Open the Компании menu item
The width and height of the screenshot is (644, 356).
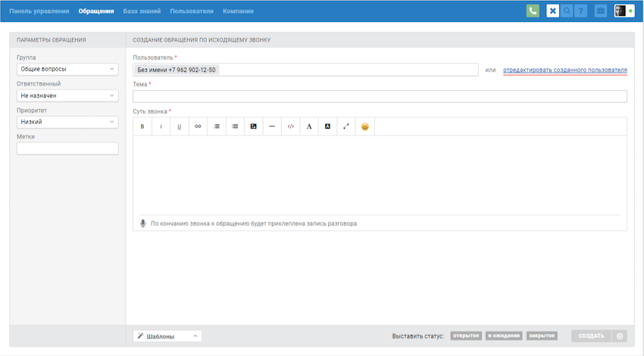click(238, 11)
